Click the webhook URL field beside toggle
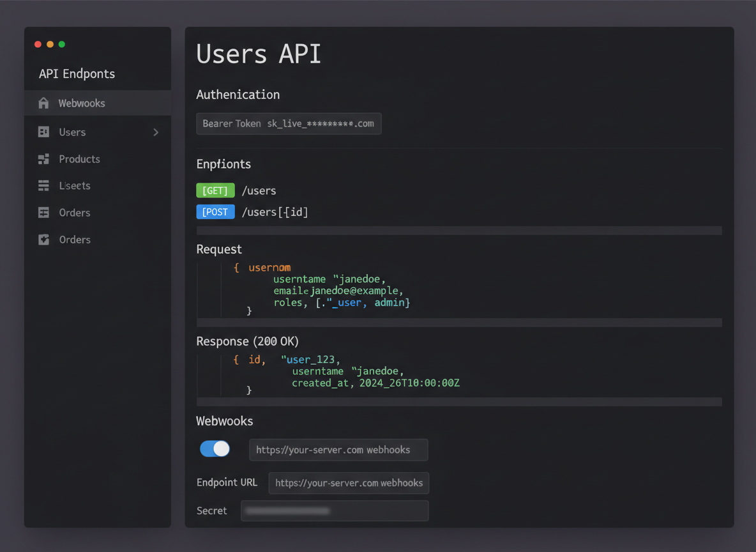Image resolution: width=756 pixels, height=552 pixels. [x=338, y=450]
